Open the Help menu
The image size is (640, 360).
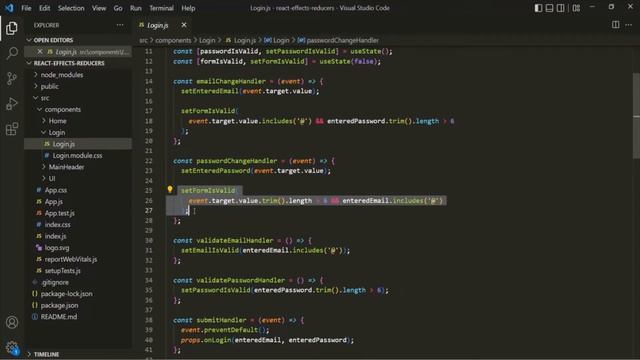[188, 8]
